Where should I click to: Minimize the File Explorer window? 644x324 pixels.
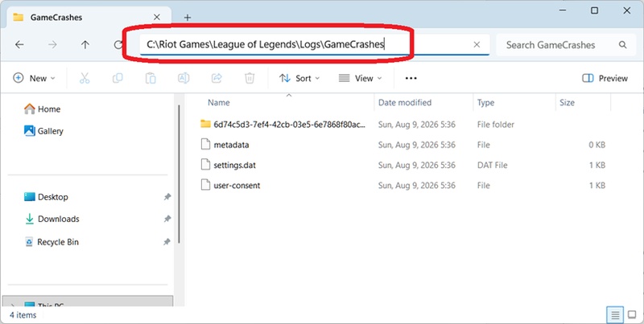click(563, 10)
